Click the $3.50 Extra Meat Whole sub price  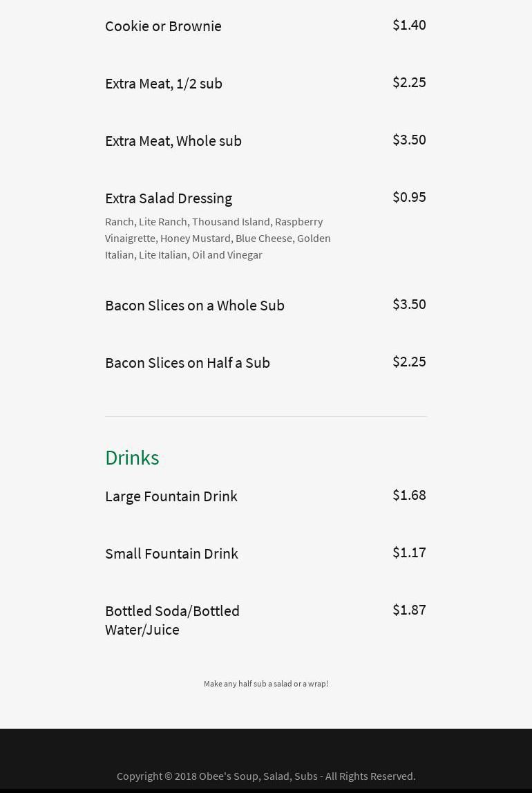pos(409,140)
